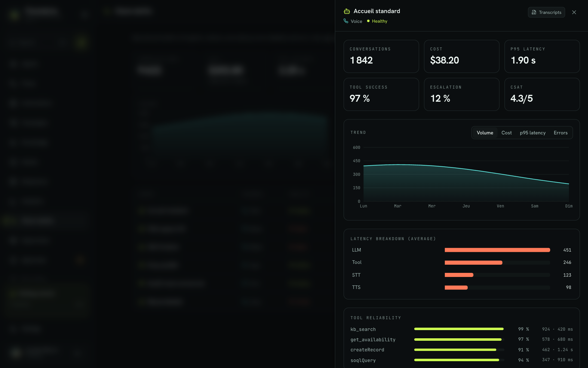This screenshot has height=368, width=588.
Task: Switch trend chart to p95 latency
Action: [533, 133]
